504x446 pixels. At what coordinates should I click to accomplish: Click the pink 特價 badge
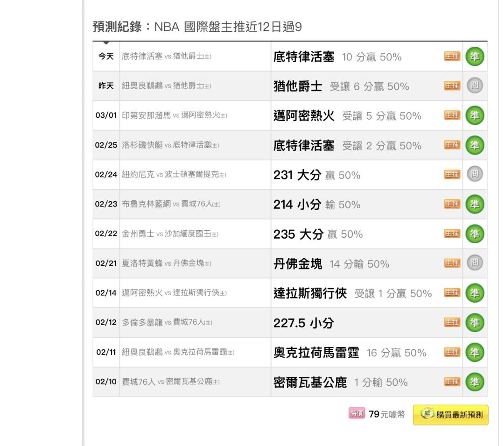coord(357,413)
